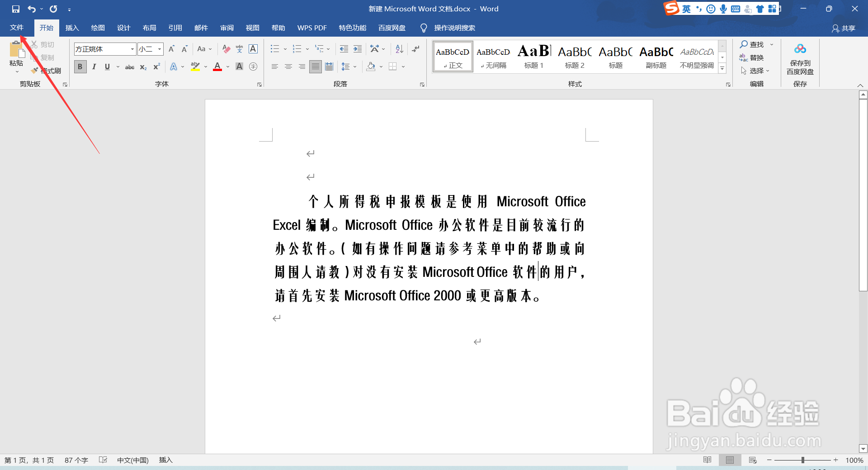
Task: Click the Save icon in quick access toolbar
Action: coord(16,9)
